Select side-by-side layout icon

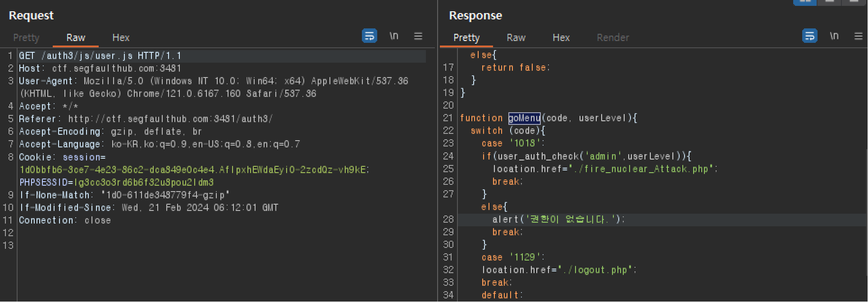[x=805, y=2]
